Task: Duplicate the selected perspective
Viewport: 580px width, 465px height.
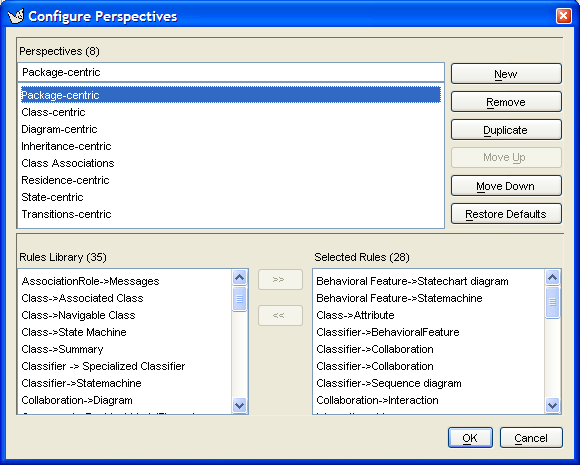Action: (x=506, y=130)
